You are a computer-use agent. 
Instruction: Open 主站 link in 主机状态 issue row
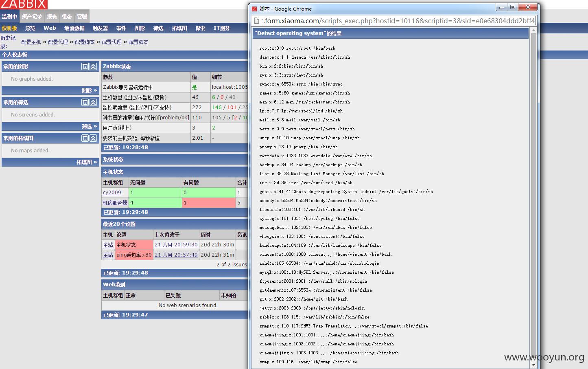coord(108,245)
